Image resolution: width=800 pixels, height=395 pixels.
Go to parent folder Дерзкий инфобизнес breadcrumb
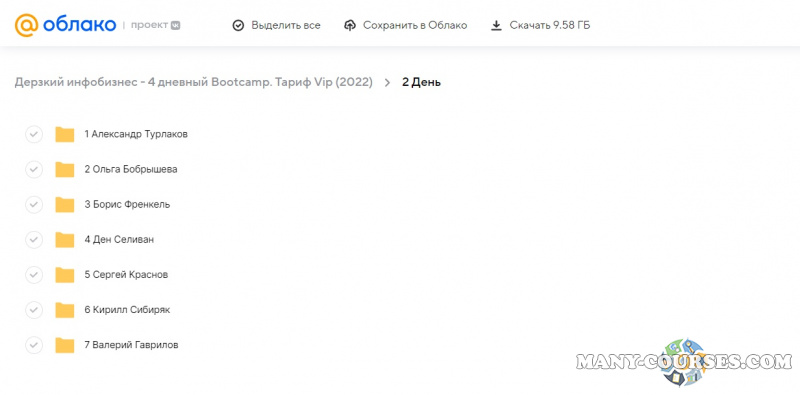point(193,82)
